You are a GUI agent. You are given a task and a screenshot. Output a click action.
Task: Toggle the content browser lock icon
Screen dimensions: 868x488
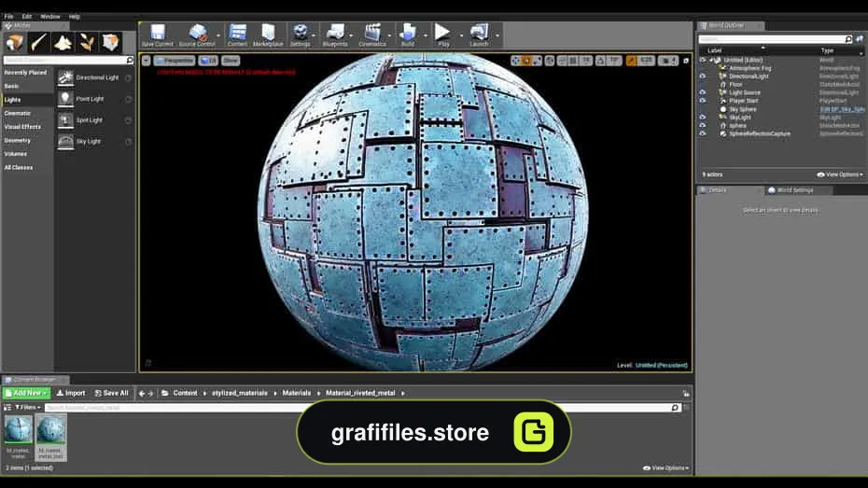[686, 394]
